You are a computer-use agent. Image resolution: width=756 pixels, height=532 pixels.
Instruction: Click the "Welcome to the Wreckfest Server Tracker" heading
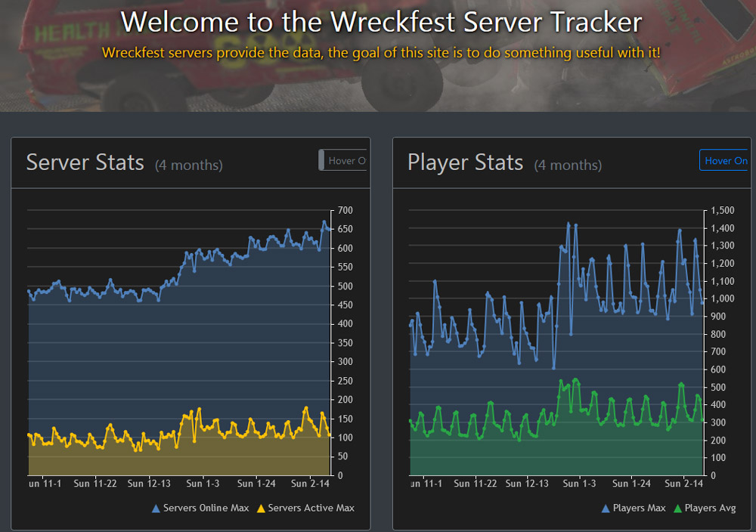(381, 22)
